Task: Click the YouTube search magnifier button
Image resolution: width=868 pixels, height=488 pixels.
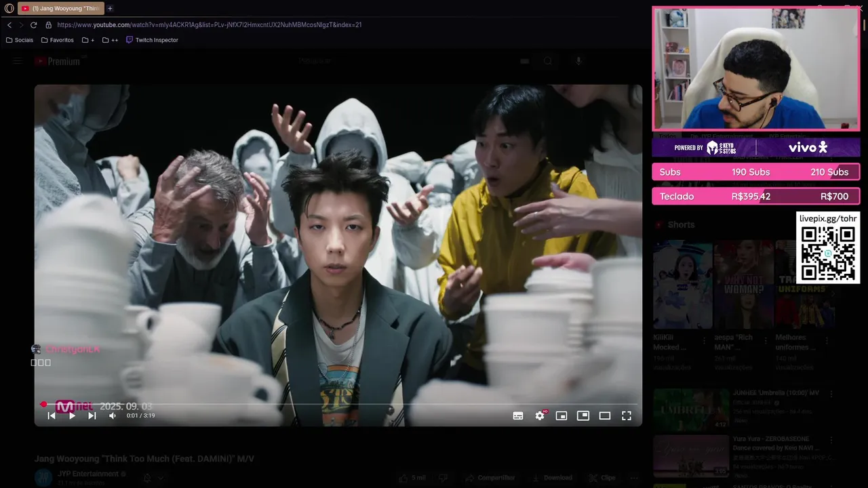Action: pos(548,61)
